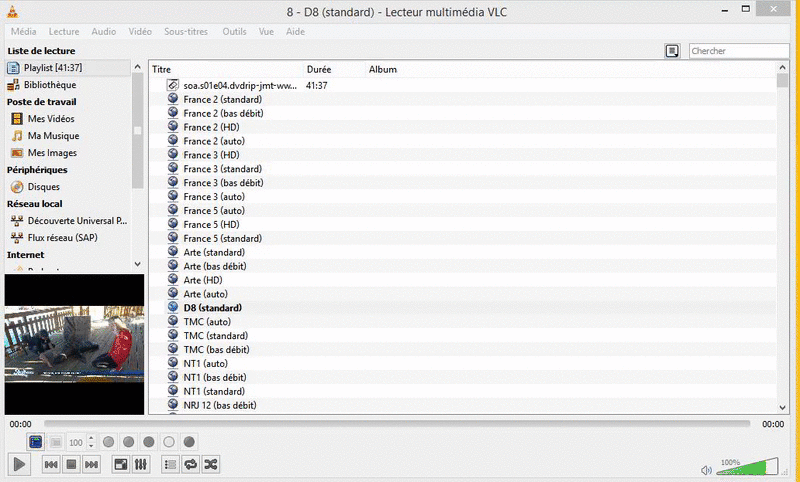The image size is (800, 482).
Task: Click the playlist scroll up arrow
Action: pyautogui.click(x=783, y=67)
